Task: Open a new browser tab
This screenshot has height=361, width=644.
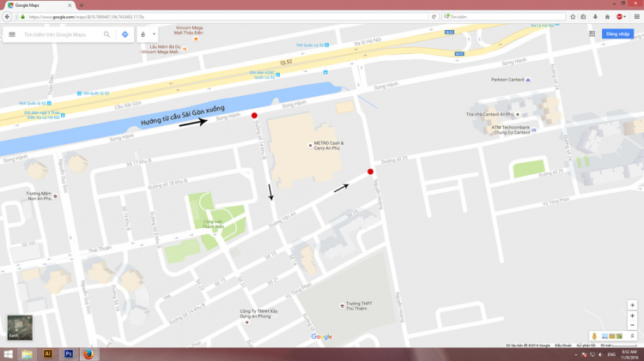Action: coord(82,5)
